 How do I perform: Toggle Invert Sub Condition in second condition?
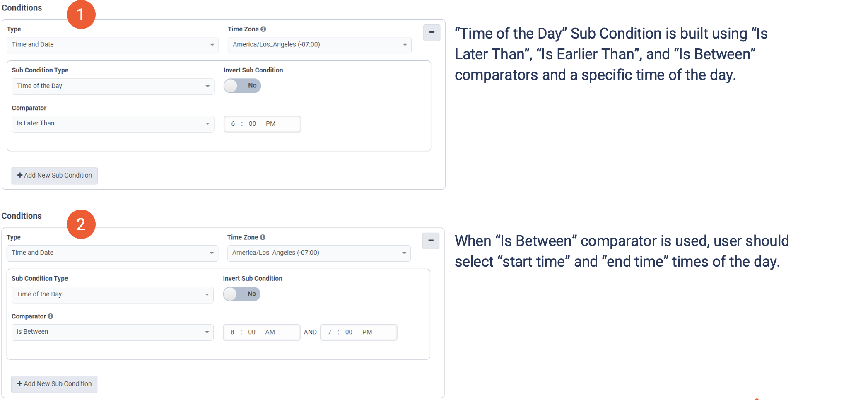coord(242,294)
